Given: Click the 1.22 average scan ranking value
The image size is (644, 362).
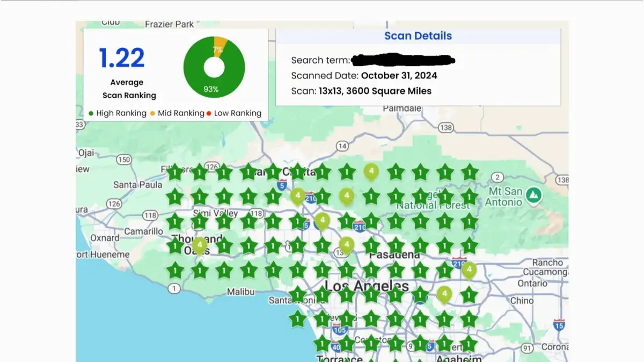Looking at the screenshot, I should click(x=122, y=58).
